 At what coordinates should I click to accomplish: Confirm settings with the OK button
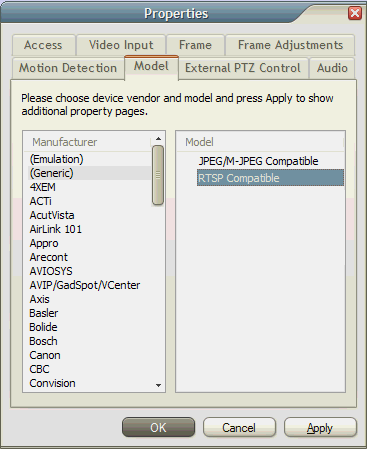pyautogui.click(x=158, y=427)
